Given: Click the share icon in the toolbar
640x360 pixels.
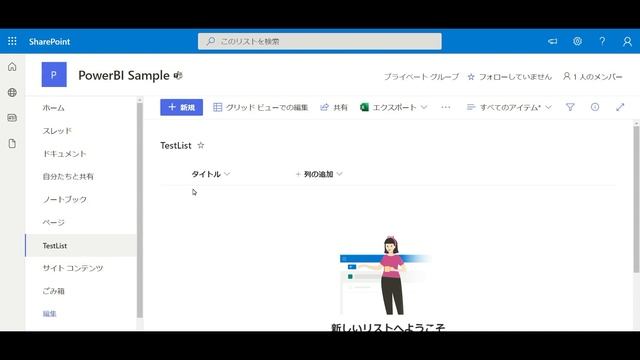Looking at the screenshot, I should tap(324, 107).
